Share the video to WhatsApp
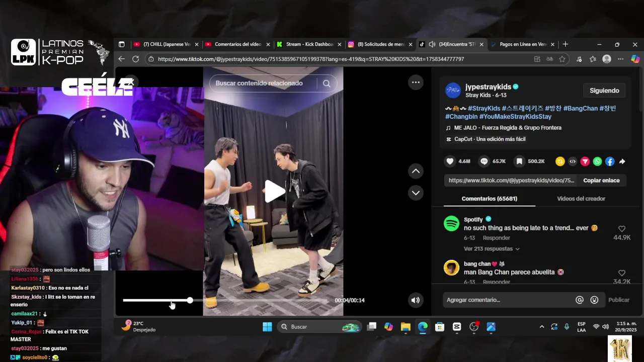This screenshot has height=362, width=644. (597, 161)
